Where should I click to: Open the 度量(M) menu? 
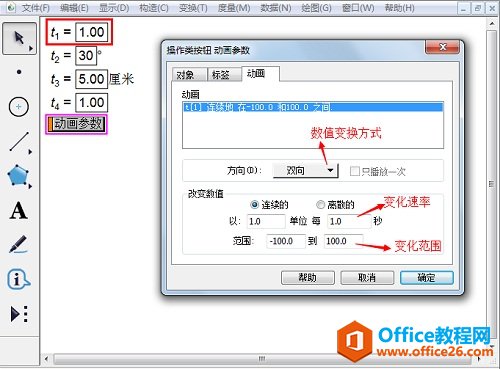pyautogui.click(x=234, y=8)
